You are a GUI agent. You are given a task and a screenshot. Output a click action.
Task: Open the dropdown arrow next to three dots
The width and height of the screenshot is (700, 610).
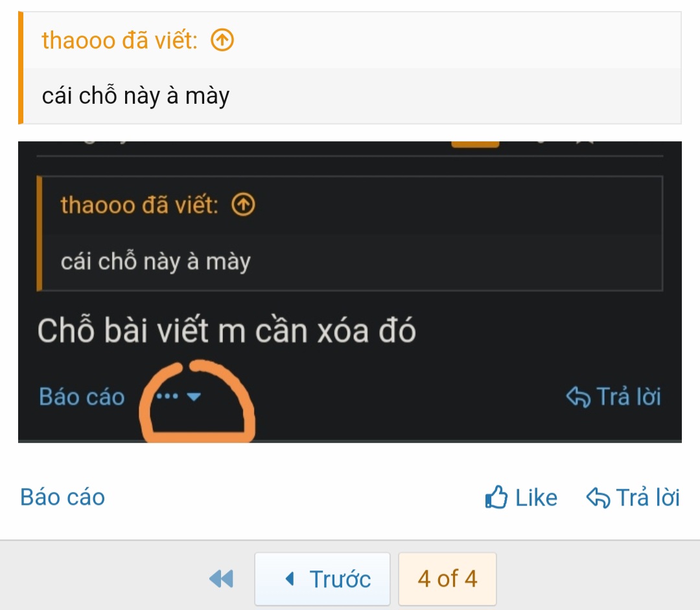[194, 397]
